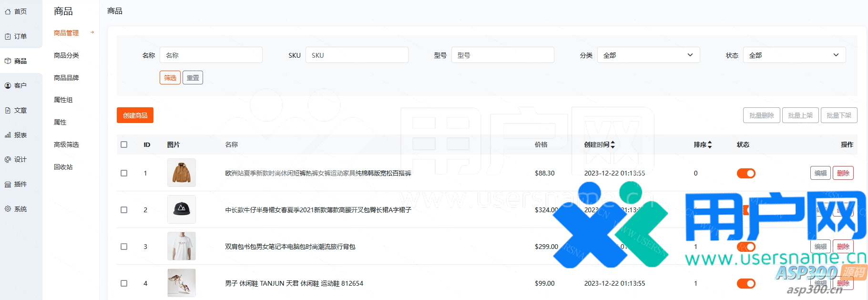
Task: Open the brown jacket product thumbnail
Action: [x=182, y=173]
